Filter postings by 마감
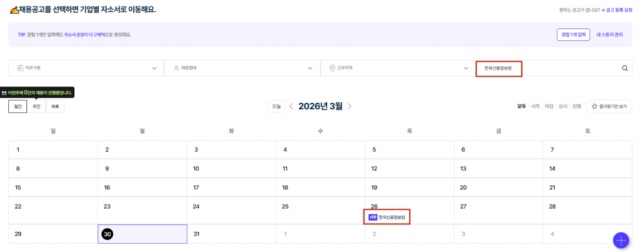The image size is (644, 252). pos(549,106)
